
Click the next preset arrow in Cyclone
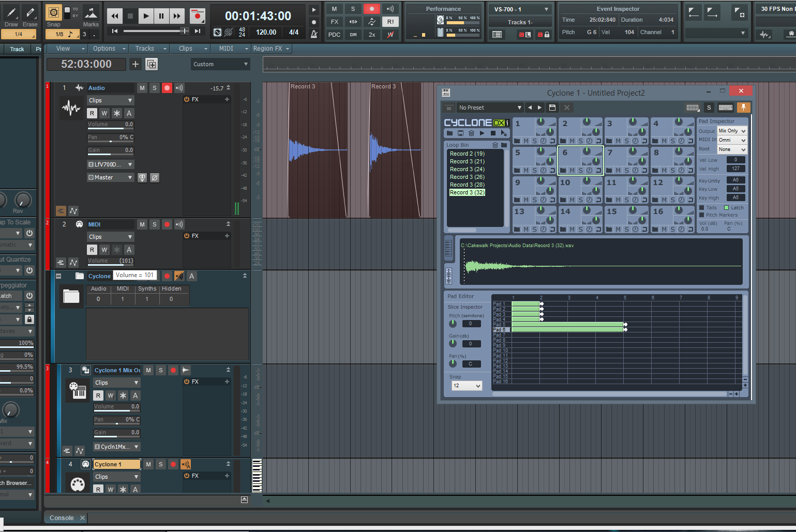tap(539, 108)
